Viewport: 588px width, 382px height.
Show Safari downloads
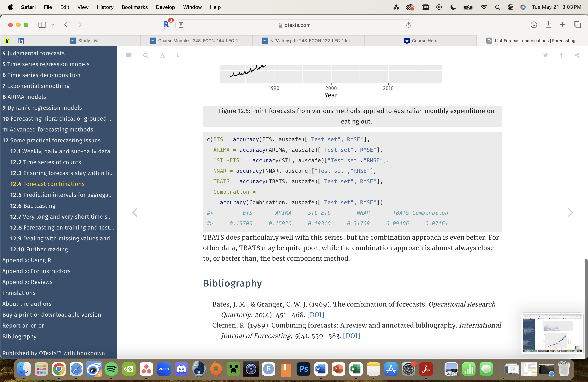coord(534,25)
